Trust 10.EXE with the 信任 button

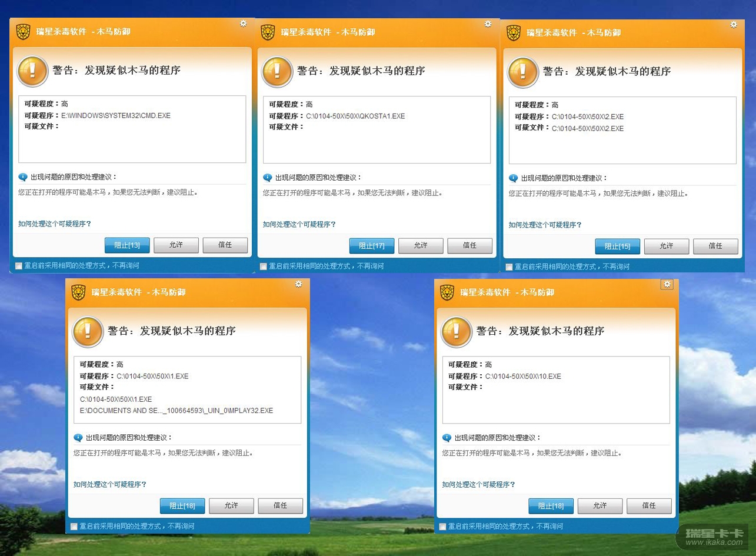[x=650, y=505]
